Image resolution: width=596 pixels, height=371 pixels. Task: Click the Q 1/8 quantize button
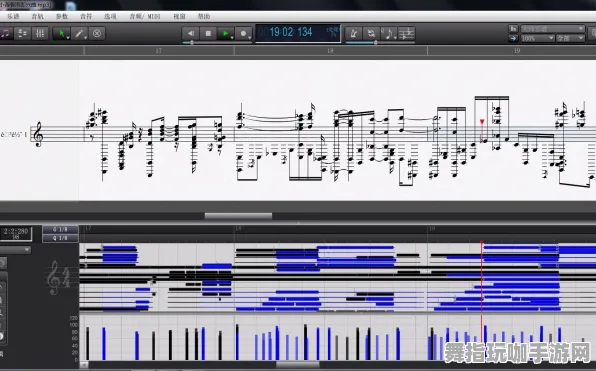coord(60,238)
